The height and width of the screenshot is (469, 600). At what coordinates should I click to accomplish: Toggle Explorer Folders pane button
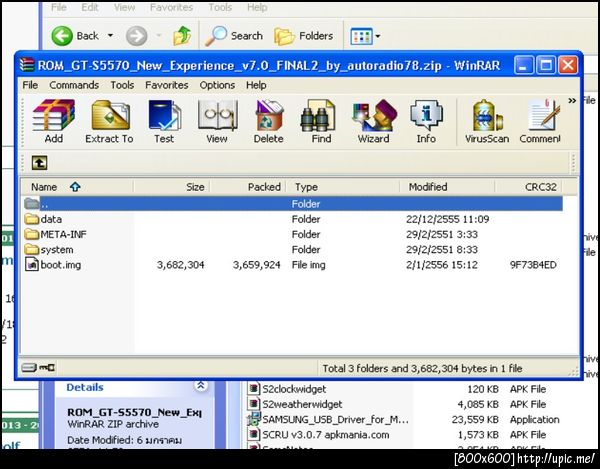[x=303, y=36]
